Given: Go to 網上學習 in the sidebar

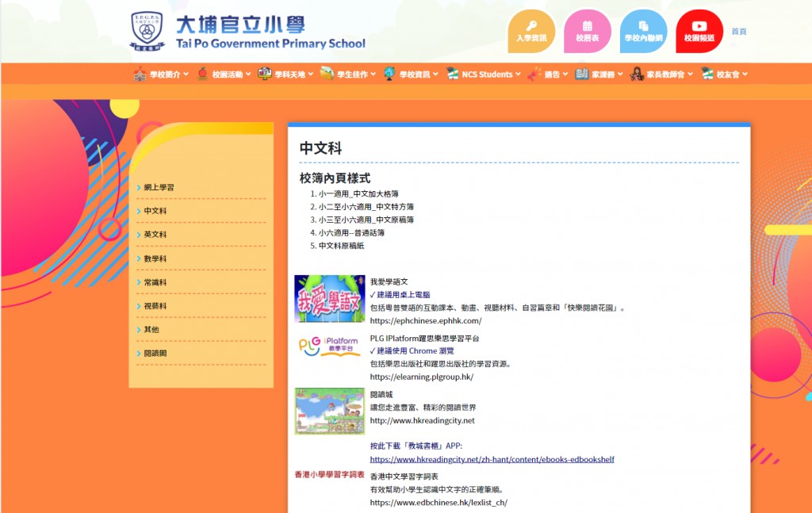Looking at the screenshot, I should [x=159, y=188].
